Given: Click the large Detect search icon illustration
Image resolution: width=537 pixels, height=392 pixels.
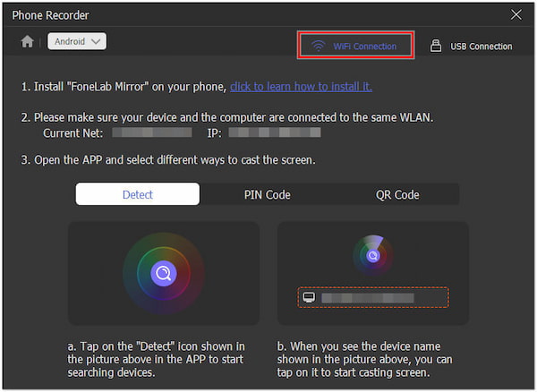Looking at the screenshot, I should [x=164, y=273].
